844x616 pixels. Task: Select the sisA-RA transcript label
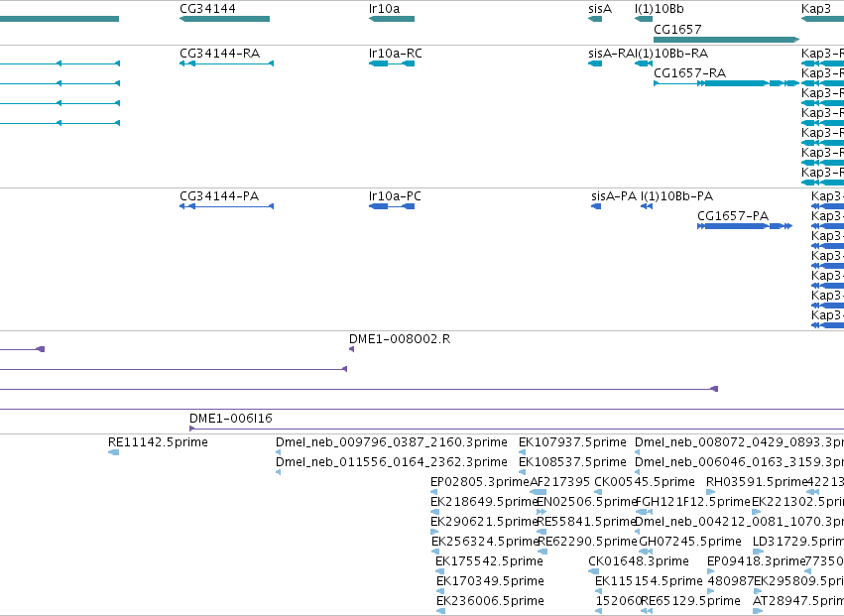coord(612,54)
